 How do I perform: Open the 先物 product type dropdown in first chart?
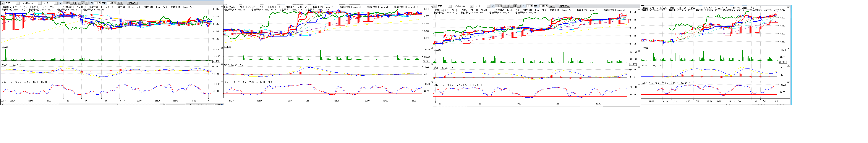pyautogui.click(x=17, y=3)
